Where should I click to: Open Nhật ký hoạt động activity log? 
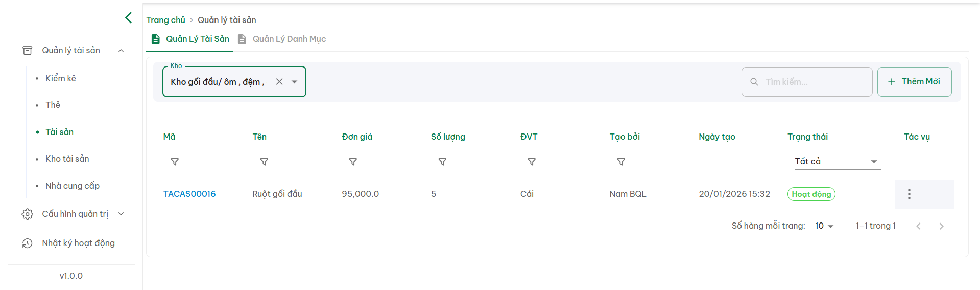(78, 243)
